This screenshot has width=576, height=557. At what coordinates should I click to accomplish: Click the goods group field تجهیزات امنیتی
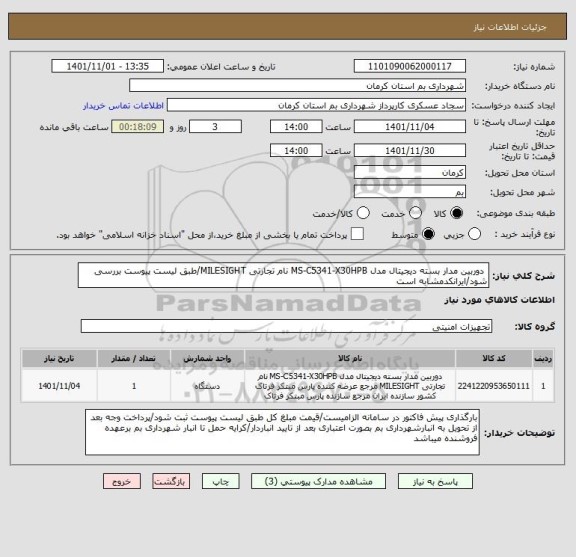pyautogui.click(x=286, y=327)
